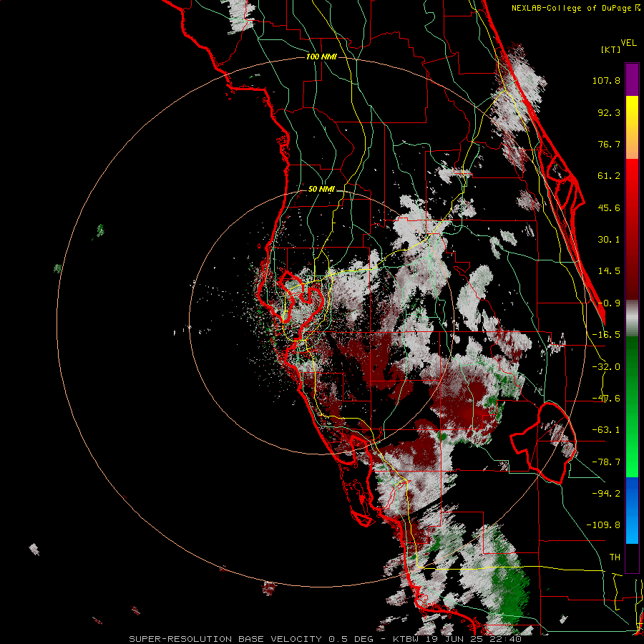Viewport: 644px width, 644px height.
Task: Click the 45.6 legend value
Action: (x=609, y=208)
